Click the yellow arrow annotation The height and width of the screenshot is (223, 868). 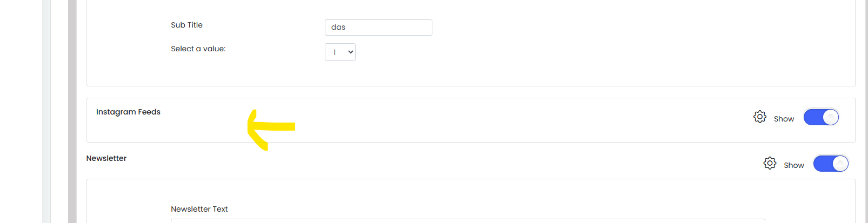(x=270, y=127)
